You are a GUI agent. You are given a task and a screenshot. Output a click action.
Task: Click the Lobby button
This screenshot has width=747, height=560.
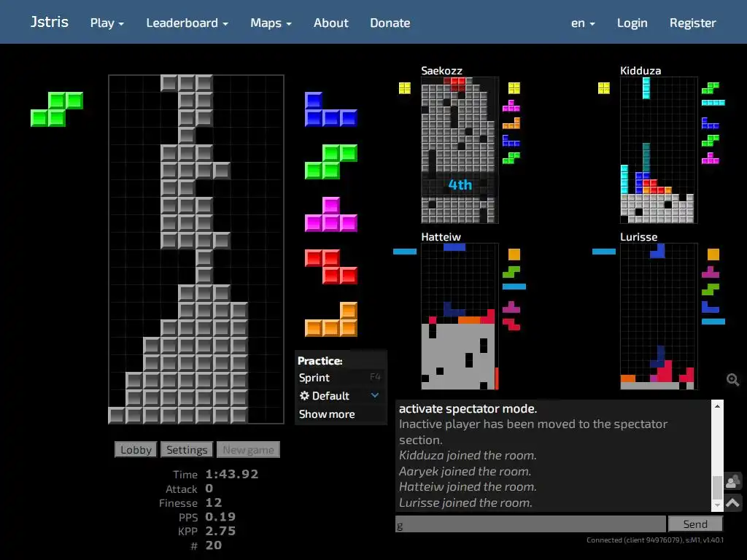pyautogui.click(x=136, y=449)
